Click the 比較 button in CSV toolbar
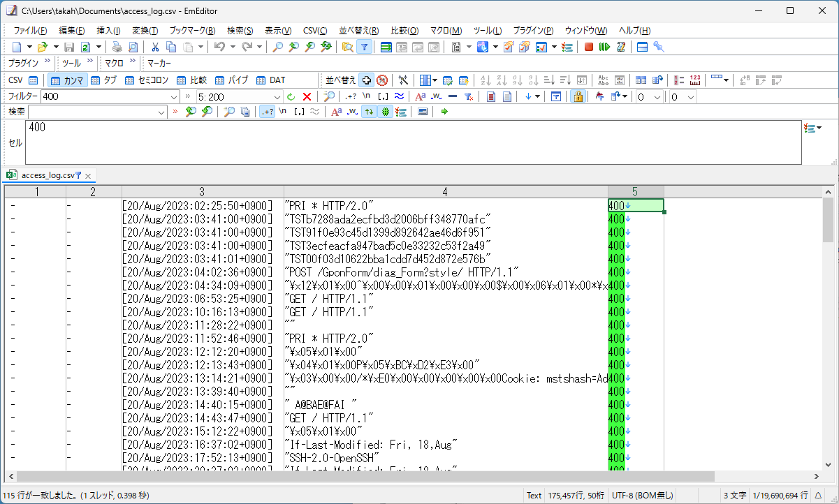The width and height of the screenshot is (839, 504). coord(192,80)
